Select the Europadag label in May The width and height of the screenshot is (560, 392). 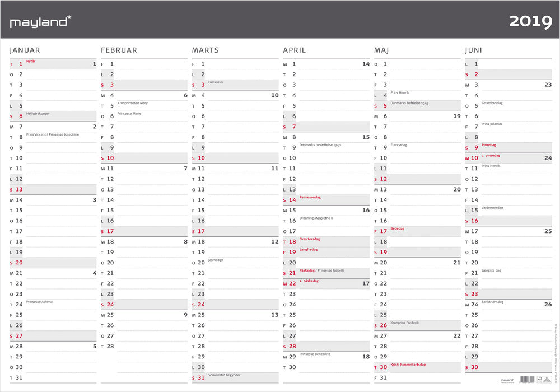399,145
